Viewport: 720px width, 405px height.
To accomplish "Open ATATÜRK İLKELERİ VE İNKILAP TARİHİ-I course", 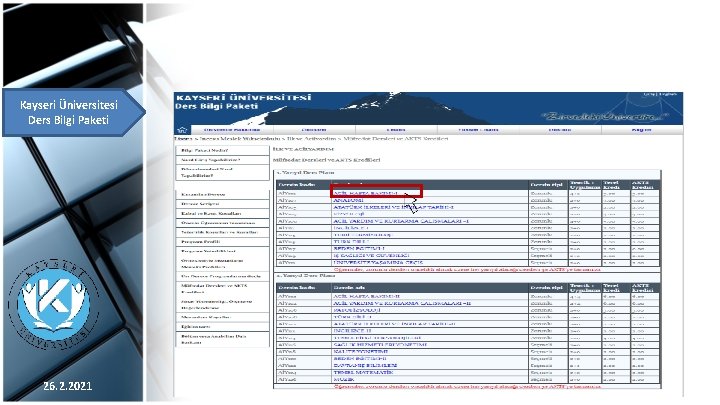I will 393,207.
